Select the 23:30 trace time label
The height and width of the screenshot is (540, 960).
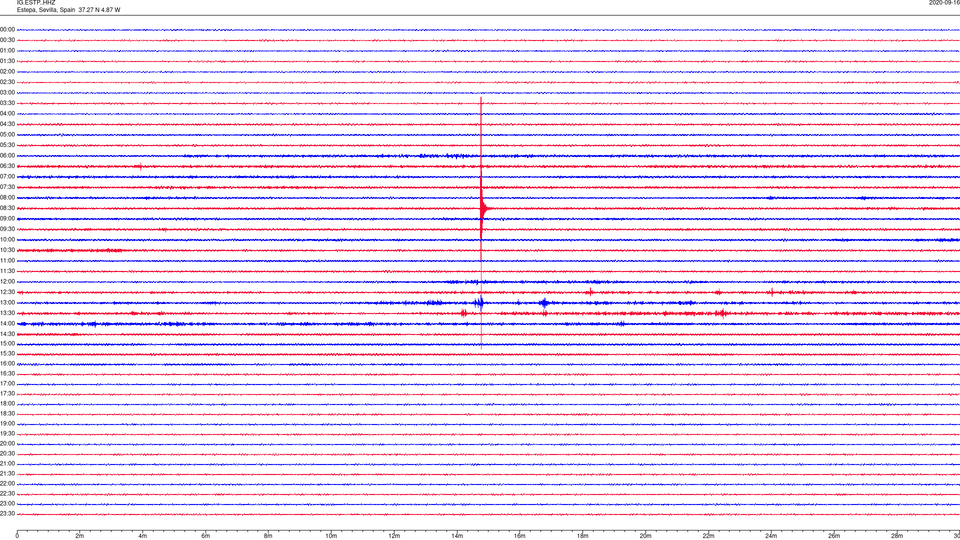click(x=7, y=514)
